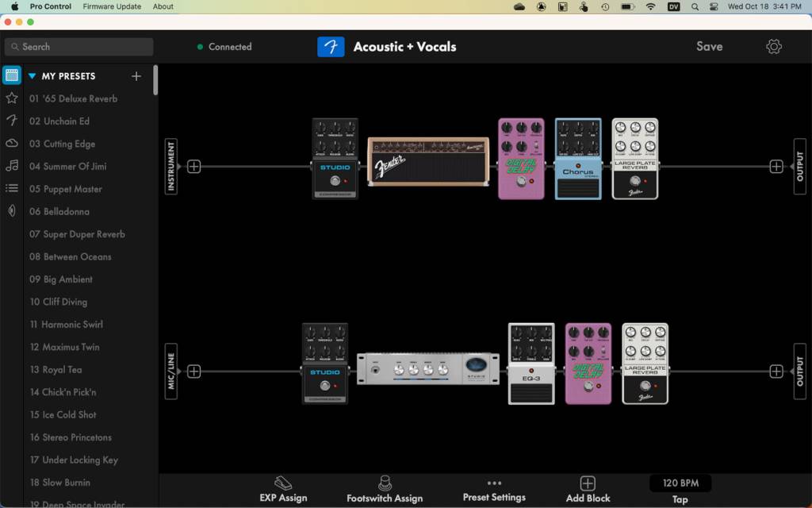Viewport: 812px width, 508px height.
Task: Click the Add Block plus icon
Action: (x=588, y=483)
